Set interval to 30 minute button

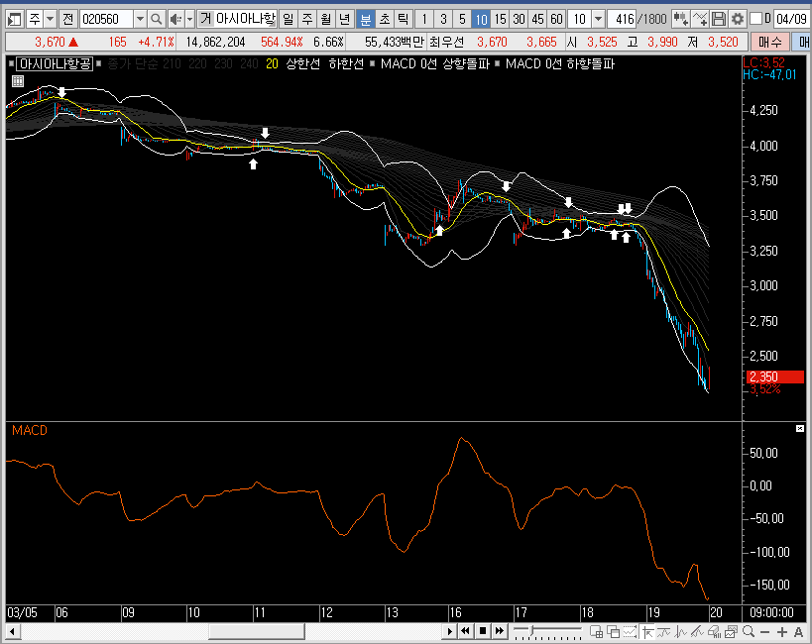point(519,20)
